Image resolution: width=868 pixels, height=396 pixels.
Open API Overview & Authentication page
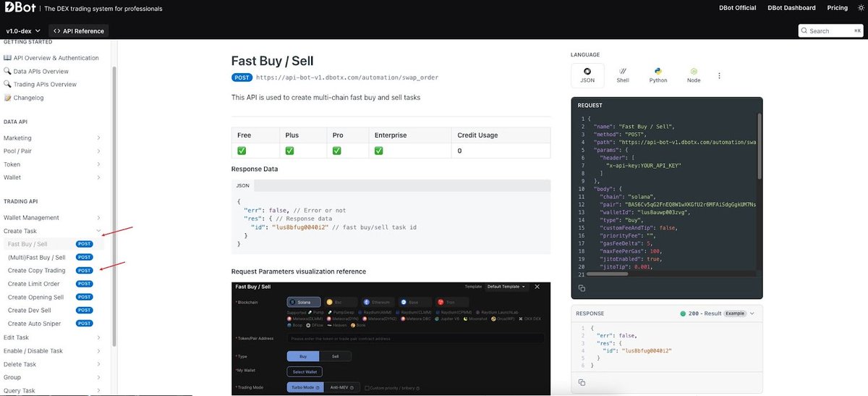point(51,58)
